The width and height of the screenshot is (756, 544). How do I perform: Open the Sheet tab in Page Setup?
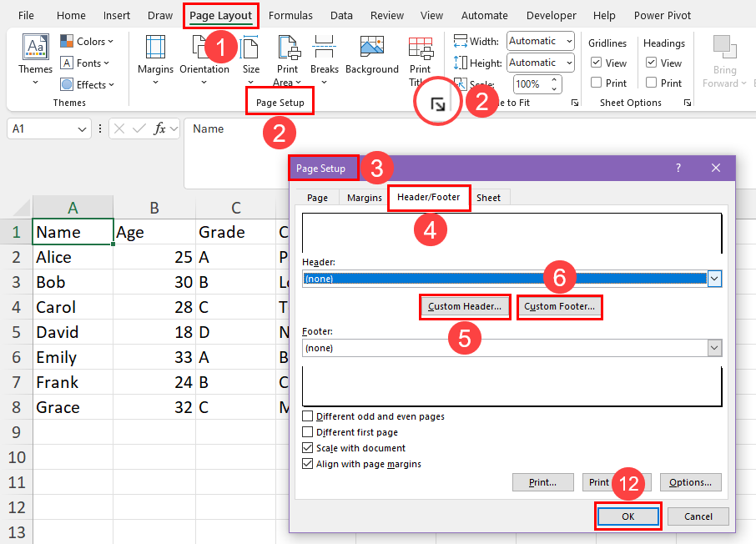coord(488,198)
